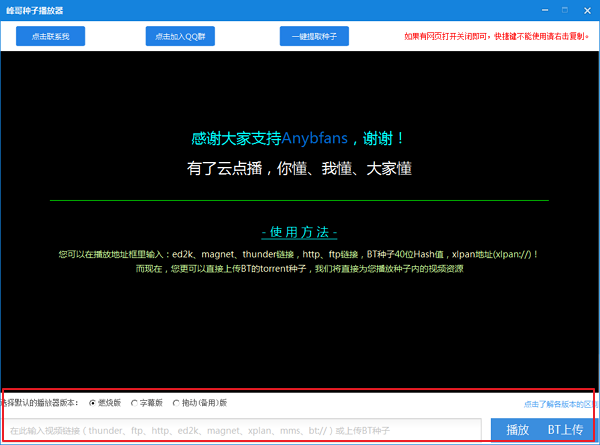Open the underlined 使用方法 heading link
This screenshot has width=600, height=445.
(x=299, y=232)
